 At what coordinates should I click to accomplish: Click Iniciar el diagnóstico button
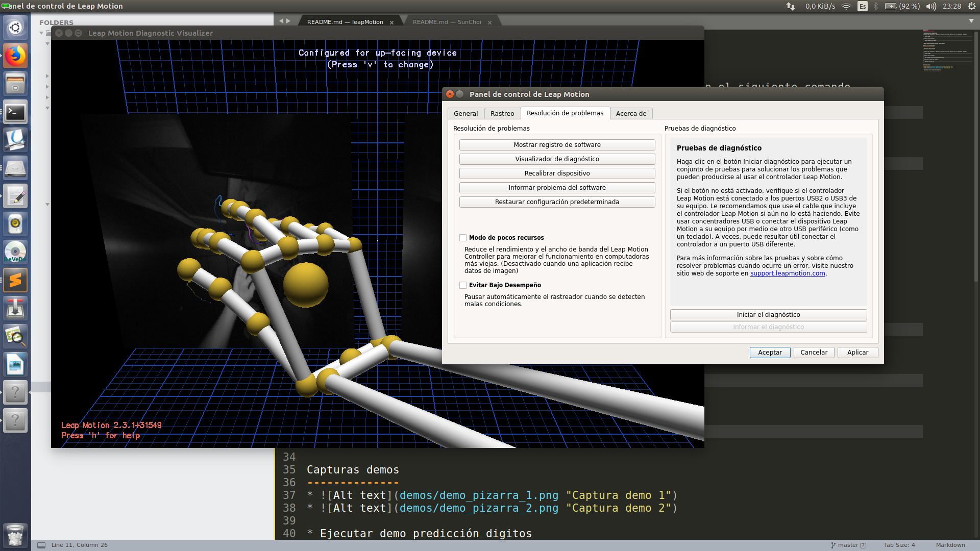click(x=768, y=315)
